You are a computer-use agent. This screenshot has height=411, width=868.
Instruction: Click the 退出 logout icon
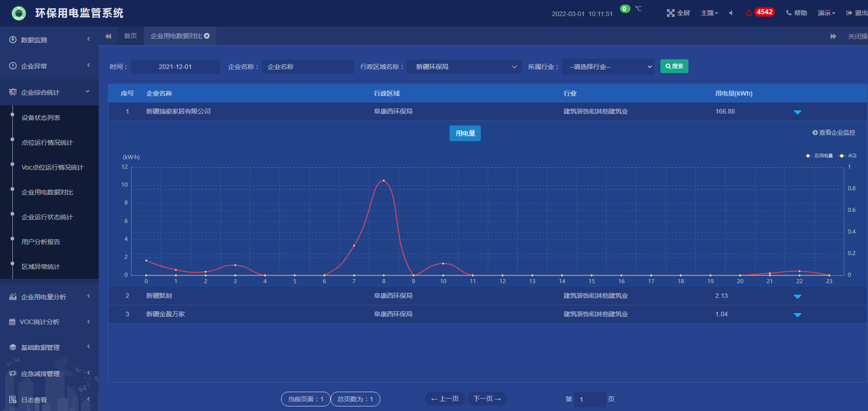tap(849, 13)
